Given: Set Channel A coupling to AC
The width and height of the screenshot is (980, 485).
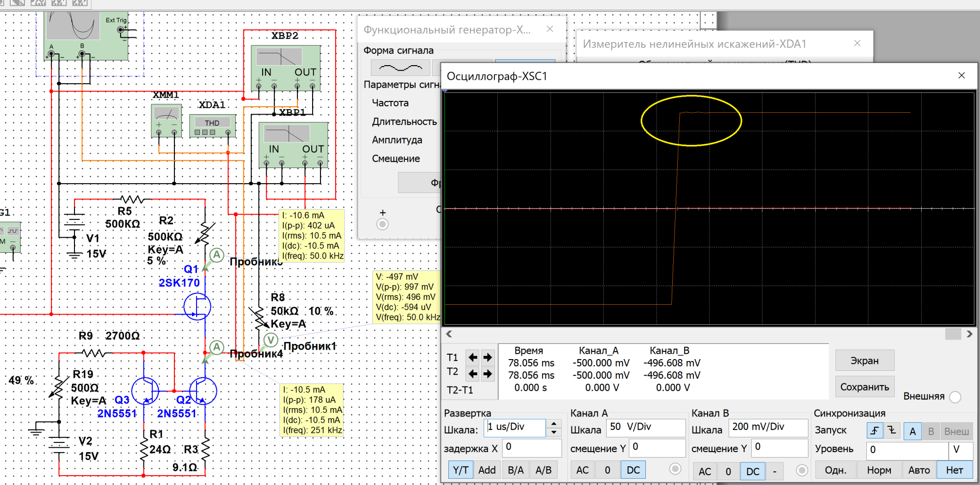Looking at the screenshot, I should (x=582, y=470).
